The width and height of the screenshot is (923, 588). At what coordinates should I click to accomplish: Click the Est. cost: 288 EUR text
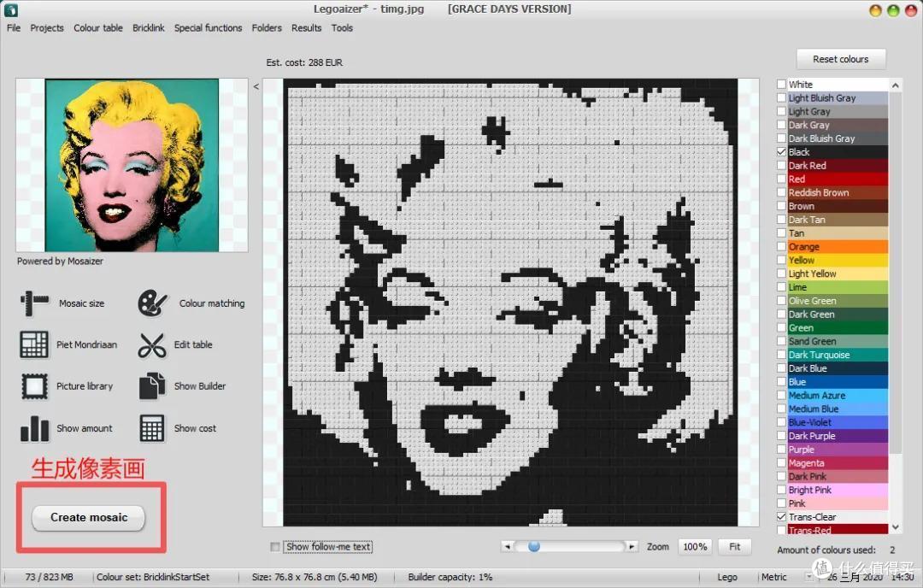(x=304, y=62)
